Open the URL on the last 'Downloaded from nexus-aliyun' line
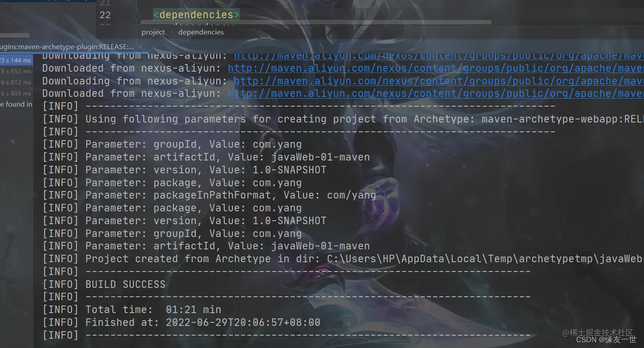Viewport: 644px width, 348px height. tap(436, 93)
